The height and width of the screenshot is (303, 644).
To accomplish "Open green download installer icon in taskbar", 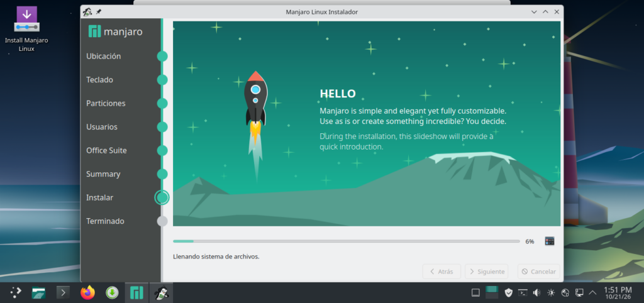I will point(112,292).
